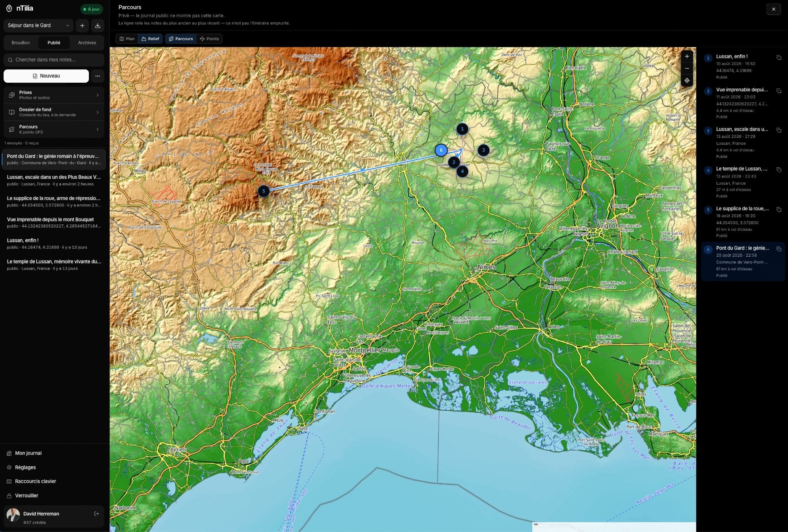Select stop 6 'Pont du Gard' in route list

(743, 261)
